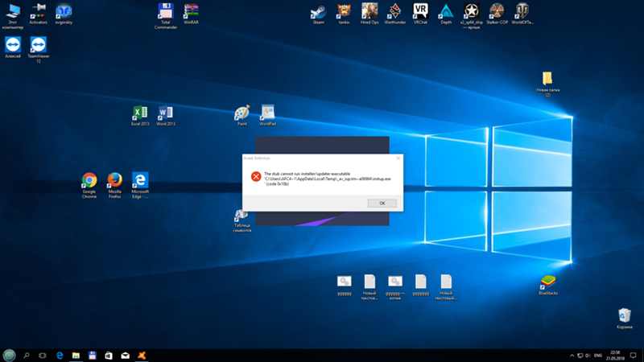Select the Hired Ops game shortcut

pos(369,14)
